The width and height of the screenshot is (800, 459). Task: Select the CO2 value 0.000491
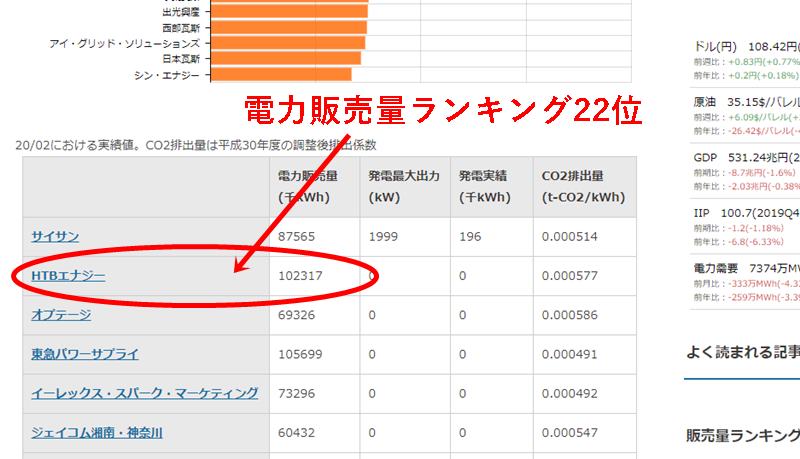pos(569,354)
